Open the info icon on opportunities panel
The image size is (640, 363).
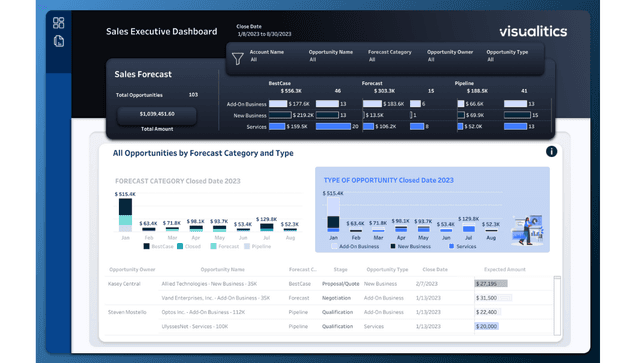point(551,151)
